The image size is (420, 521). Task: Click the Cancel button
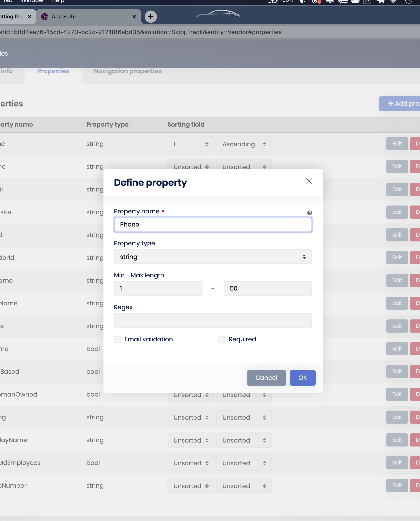coord(266,378)
